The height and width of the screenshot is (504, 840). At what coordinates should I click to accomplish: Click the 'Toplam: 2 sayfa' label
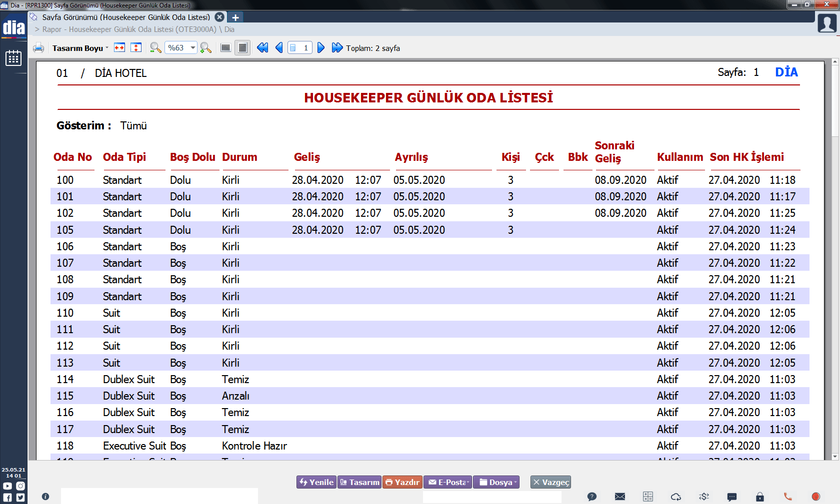[373, 48]
